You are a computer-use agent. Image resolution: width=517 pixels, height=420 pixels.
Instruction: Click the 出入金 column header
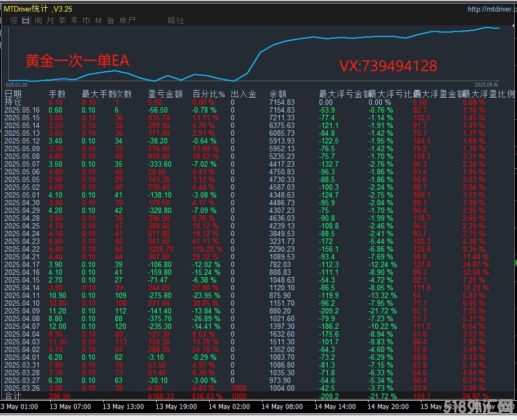(x=243, y=94)
